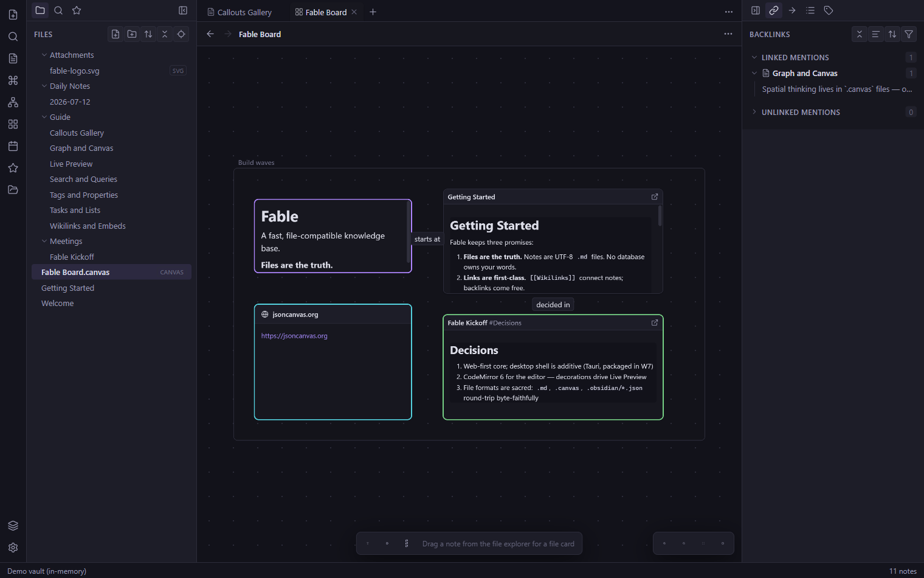Open the search tab in the sidebar header
The width and height of the screenshot is (924, 578).
tap(58, 10)
